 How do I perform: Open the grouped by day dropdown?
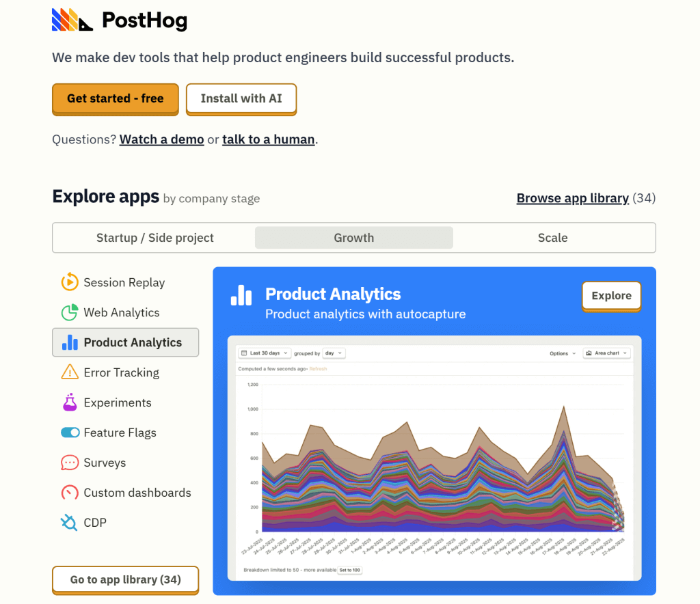tap(334, 353)
